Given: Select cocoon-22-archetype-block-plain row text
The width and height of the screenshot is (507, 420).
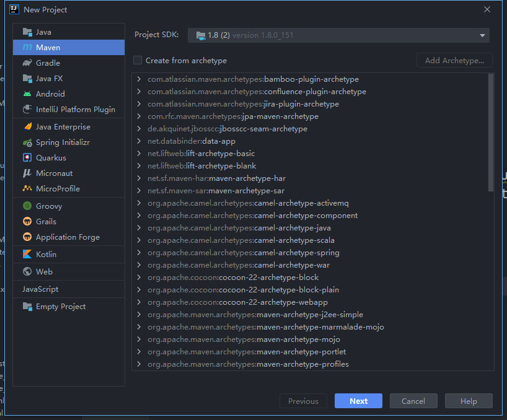Looking at the screenshot, I should [x=243, y=290].
